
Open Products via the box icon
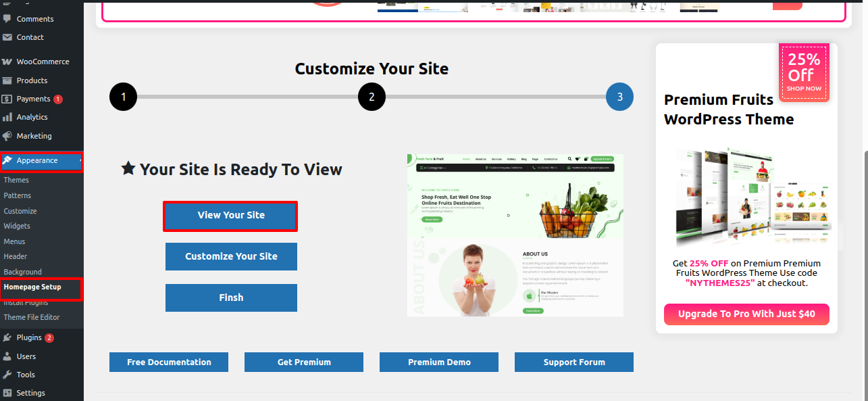point(7,80)
